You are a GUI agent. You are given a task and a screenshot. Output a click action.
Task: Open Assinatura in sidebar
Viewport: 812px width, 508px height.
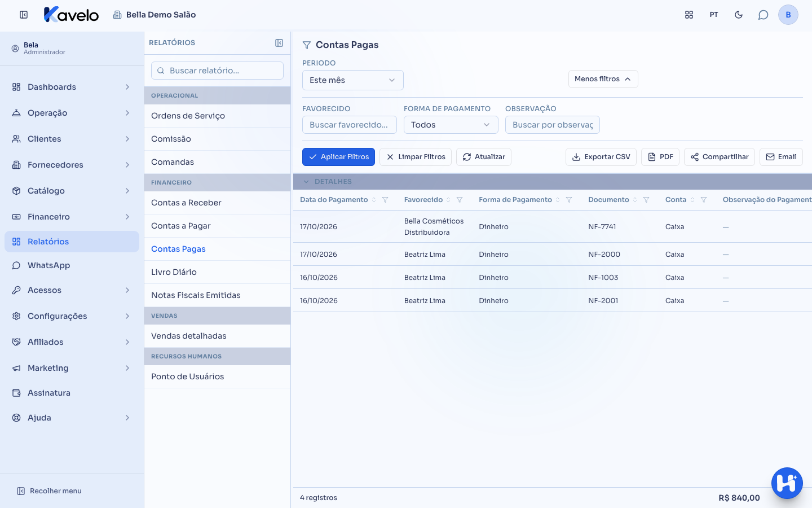click(x=72, y=393)
